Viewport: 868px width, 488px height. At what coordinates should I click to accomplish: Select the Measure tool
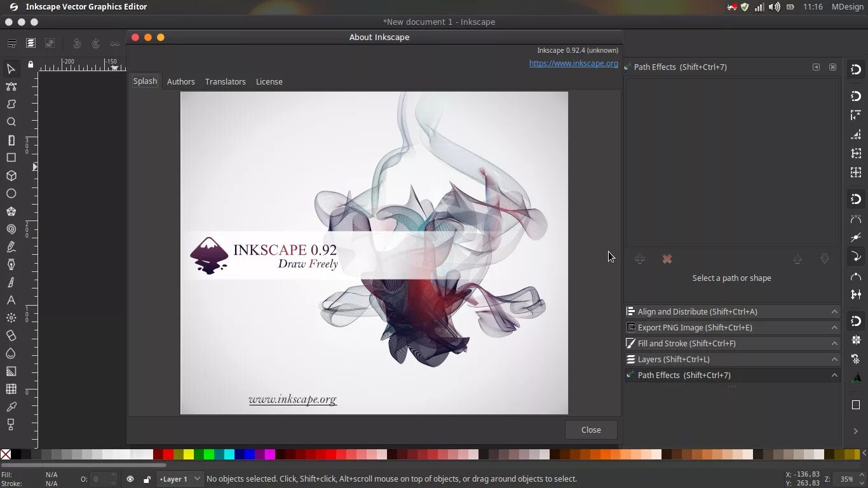pyautogui.click(x=11, y=140)
